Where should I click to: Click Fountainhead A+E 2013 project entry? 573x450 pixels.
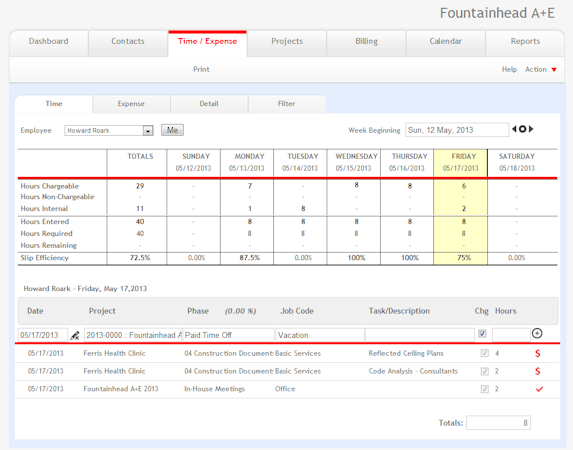click(121, 389)
